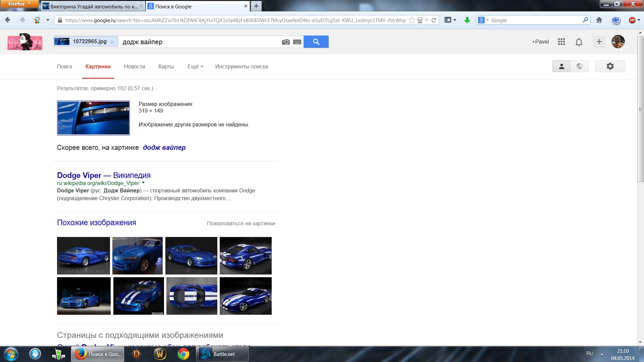The width and height of the screenshot is (644, 362).
Task: Hide personal results globe toggle
Action: pos(580,66)
